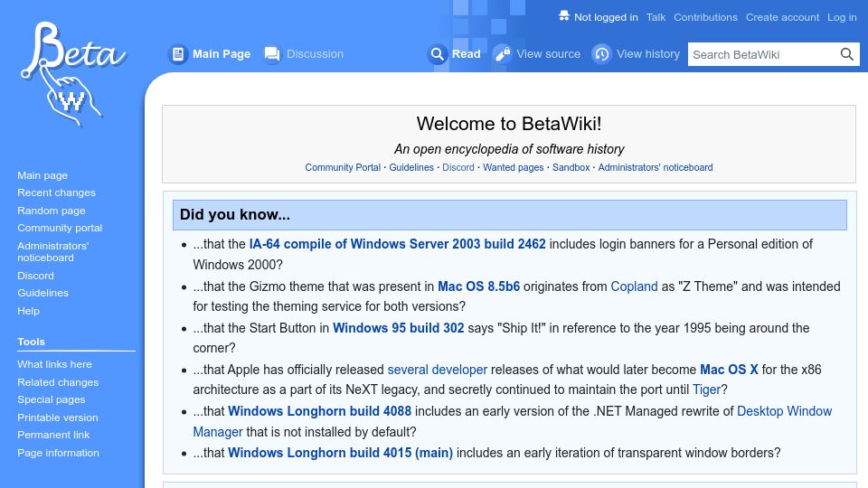
Task: Open Guidelines link under welcome banner
Action: [411, 167]
